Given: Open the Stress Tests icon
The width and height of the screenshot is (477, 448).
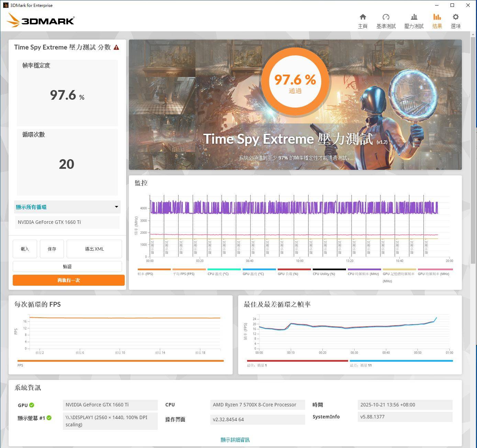Looking at the screenshot, I should point(414,21).
